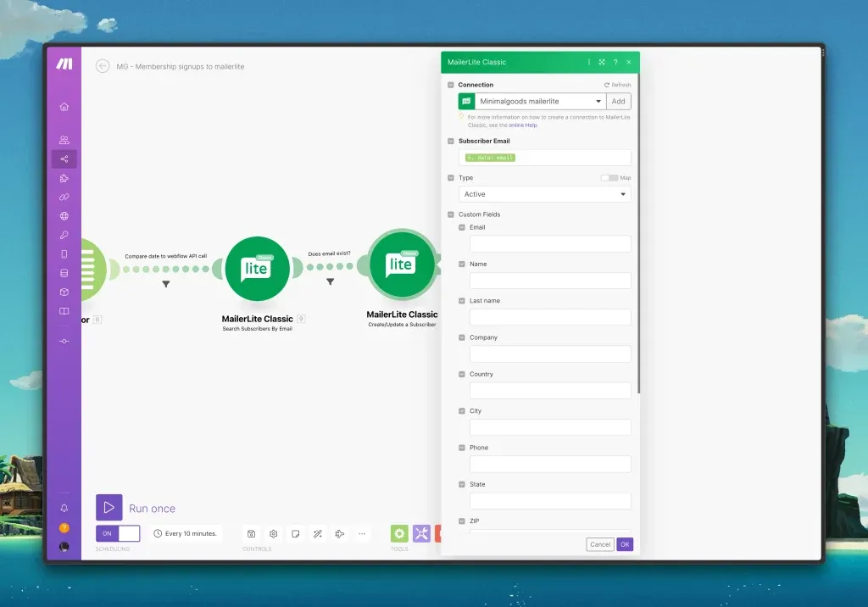Open the Minimalgoods mailerlite connection dropdown

point(540,102)
